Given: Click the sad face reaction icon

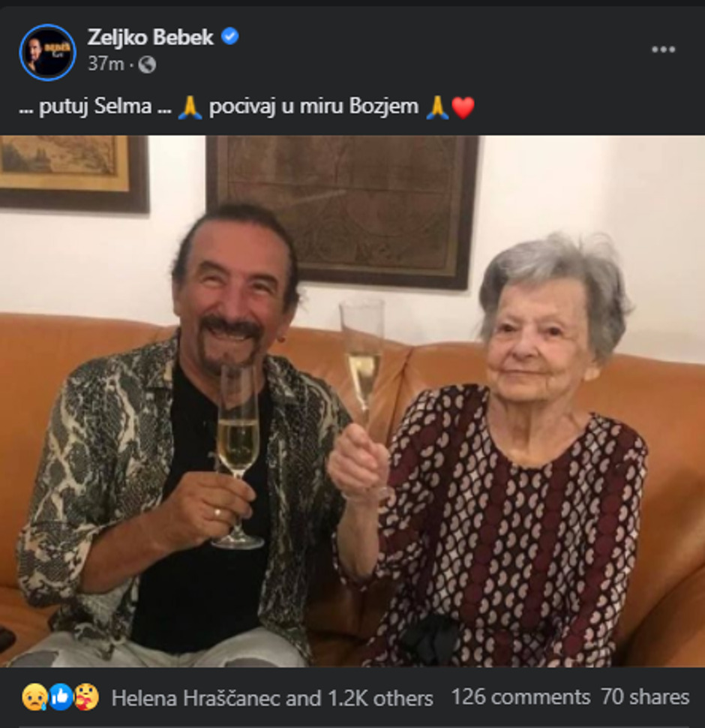Looking at the screenshot, I should (x=34, y=698).
